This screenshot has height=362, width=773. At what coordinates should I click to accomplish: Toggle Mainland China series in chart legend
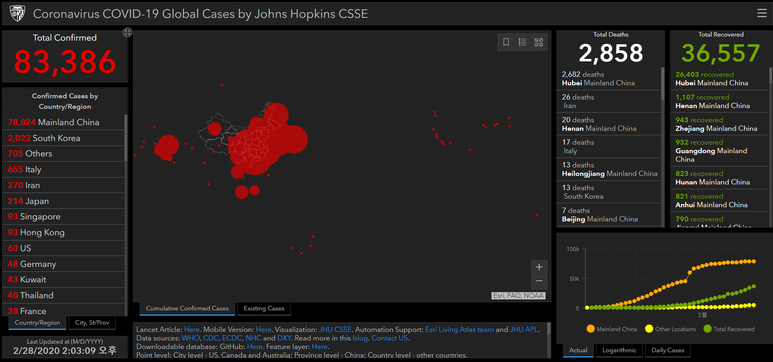coord(611,329)
